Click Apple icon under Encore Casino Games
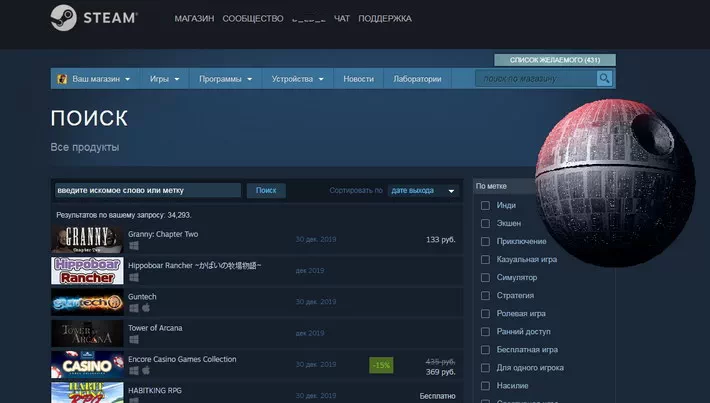710x403 pixels. pyautogui.click(x=146, y=370)
